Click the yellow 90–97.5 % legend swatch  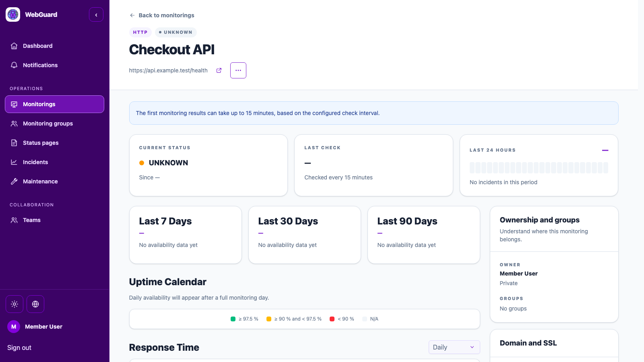pos(269,319)
